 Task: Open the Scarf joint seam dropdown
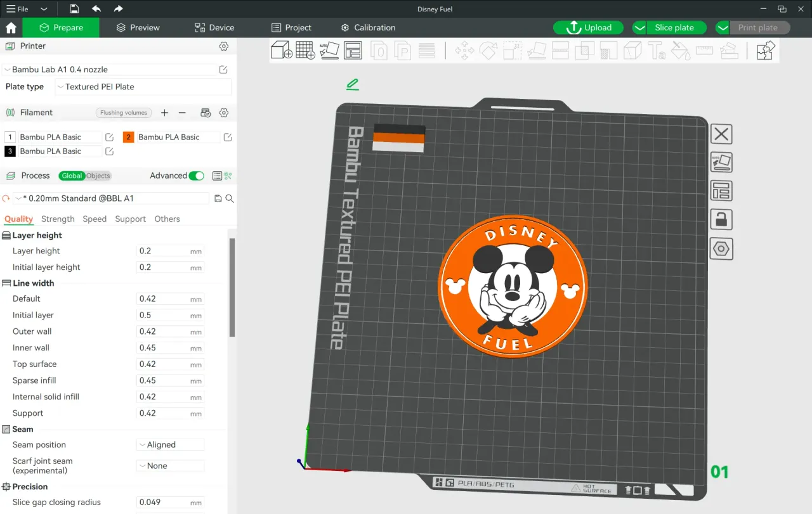click(171, 466)
